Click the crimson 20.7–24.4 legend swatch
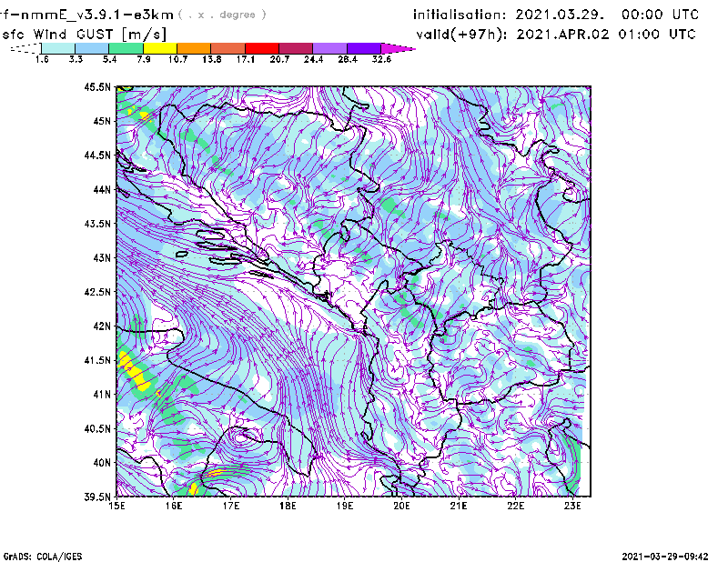The width and height of the screenshot is (728, 562). (x=296, y=48)
